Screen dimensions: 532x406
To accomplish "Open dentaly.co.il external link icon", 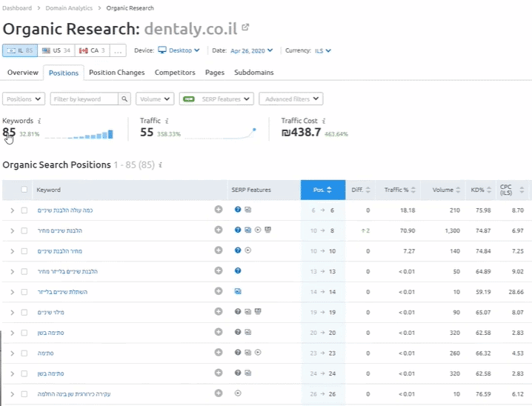I will 245,27.
